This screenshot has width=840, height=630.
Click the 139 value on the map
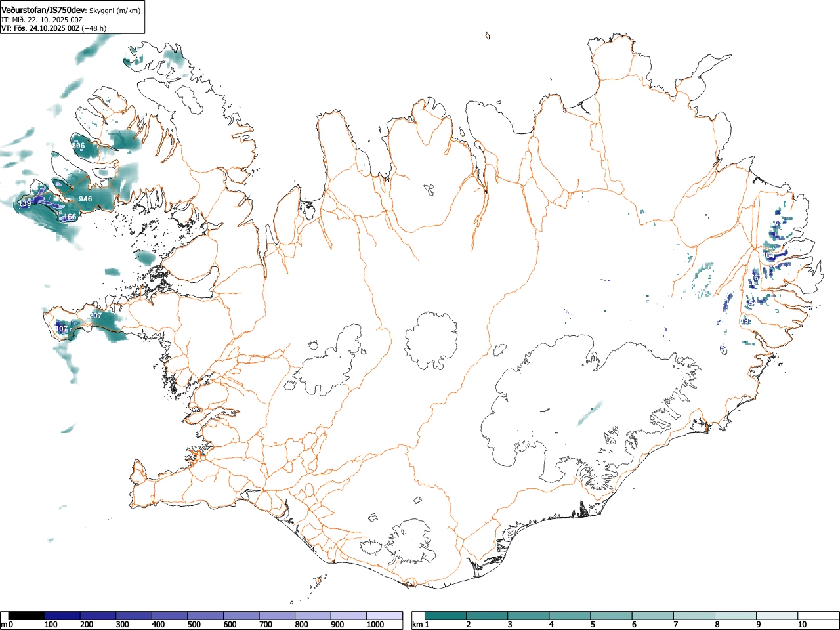pos(24,204)
